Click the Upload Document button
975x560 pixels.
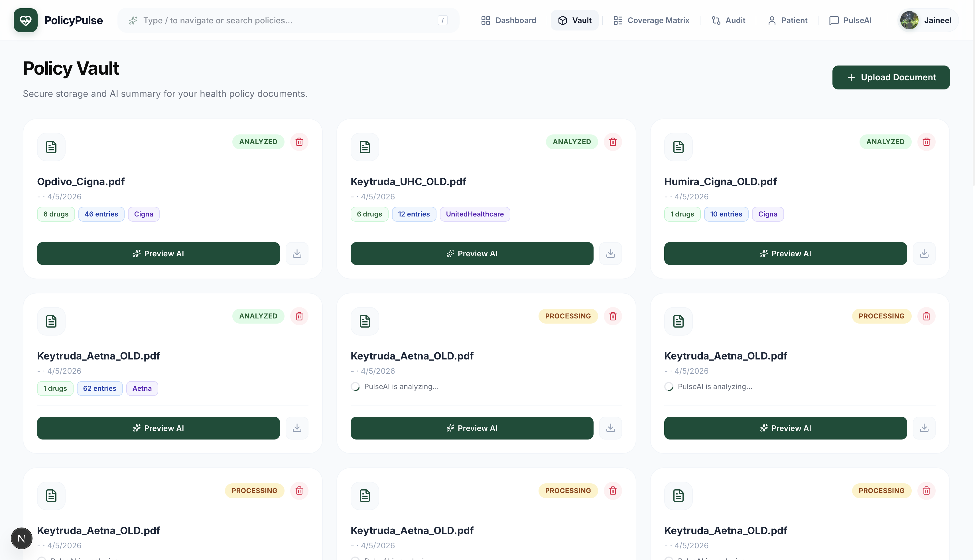[891, 77]
